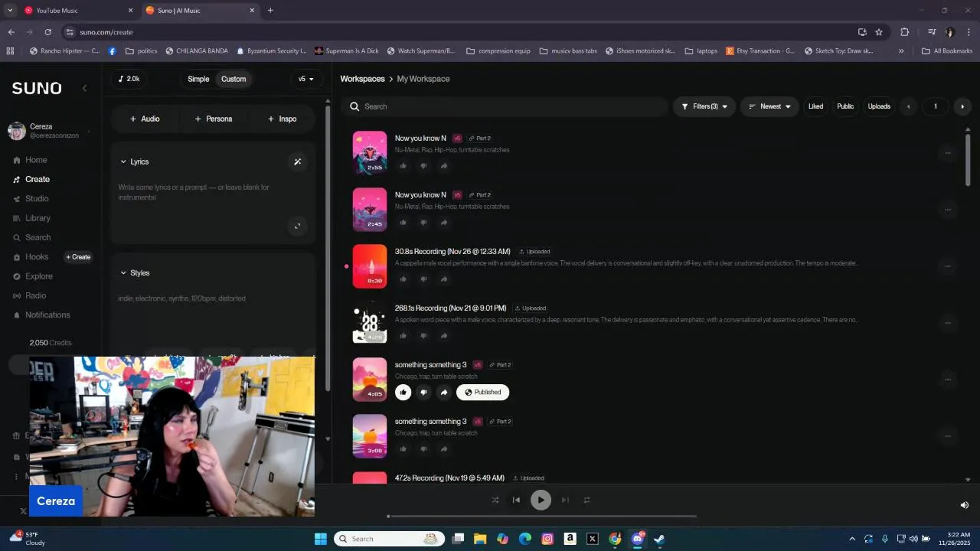This screenshot has height=551, width=980.
Task: Click the Published button on something something 3
Action: click(x=483, y=393)
